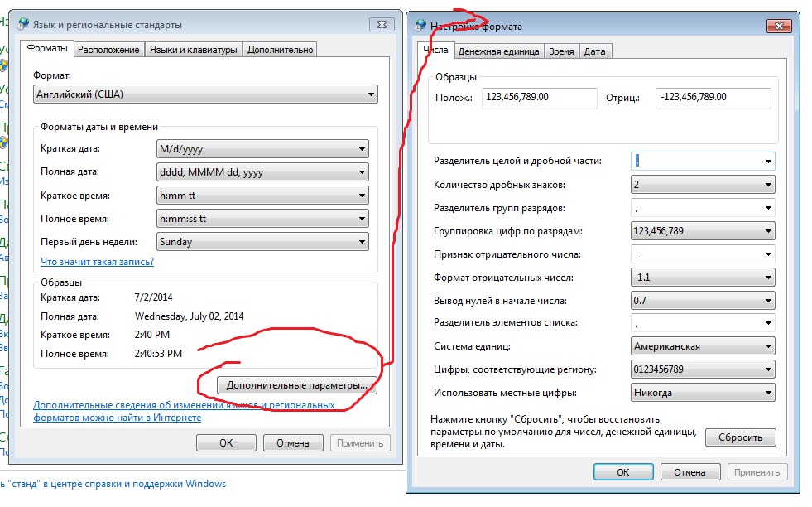Expand the Полная дата format dropdown
Image resolution: width=812 pixels, height=507 pixels.
(262, 172)
